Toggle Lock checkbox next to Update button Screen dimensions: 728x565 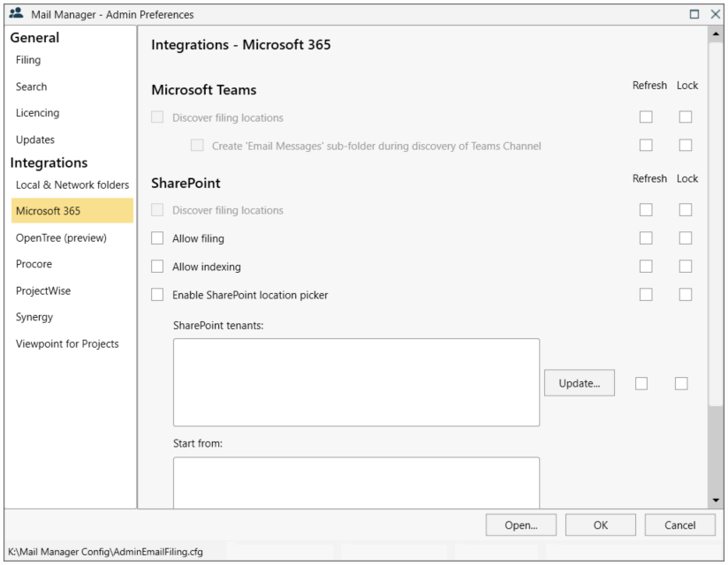[x=680, y=382]
